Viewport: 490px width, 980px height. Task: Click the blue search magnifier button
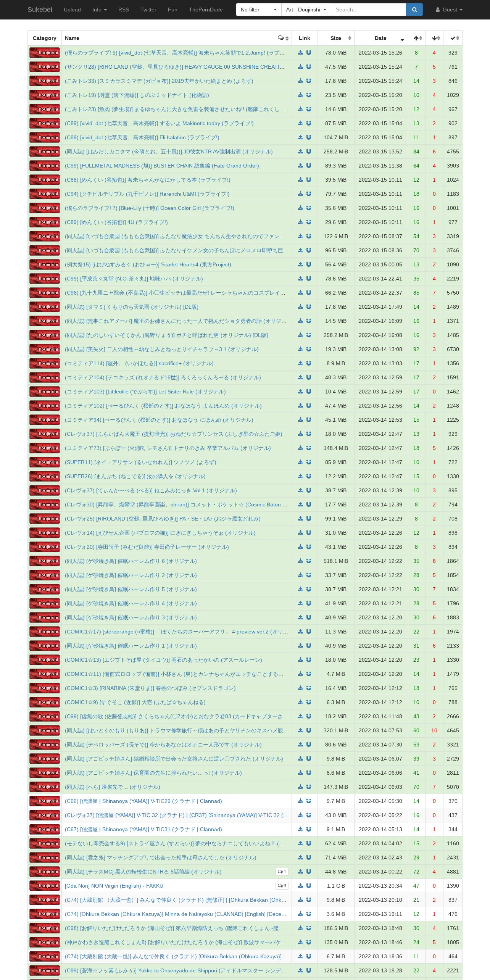point(414,10)
